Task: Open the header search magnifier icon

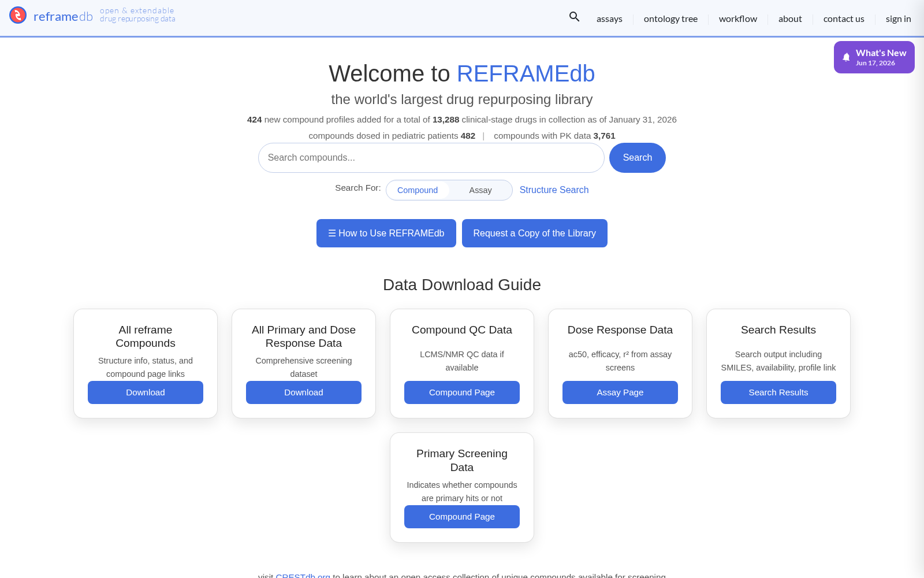Action: pos(574,17)
